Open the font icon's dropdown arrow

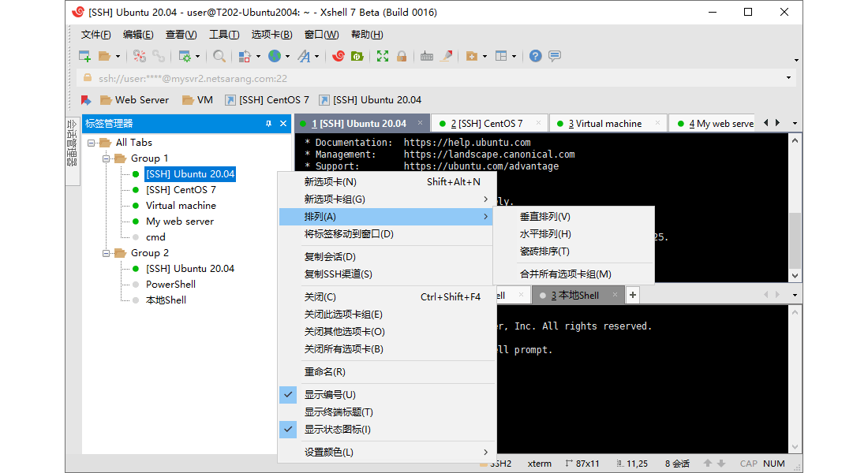(x=316, y=56)
